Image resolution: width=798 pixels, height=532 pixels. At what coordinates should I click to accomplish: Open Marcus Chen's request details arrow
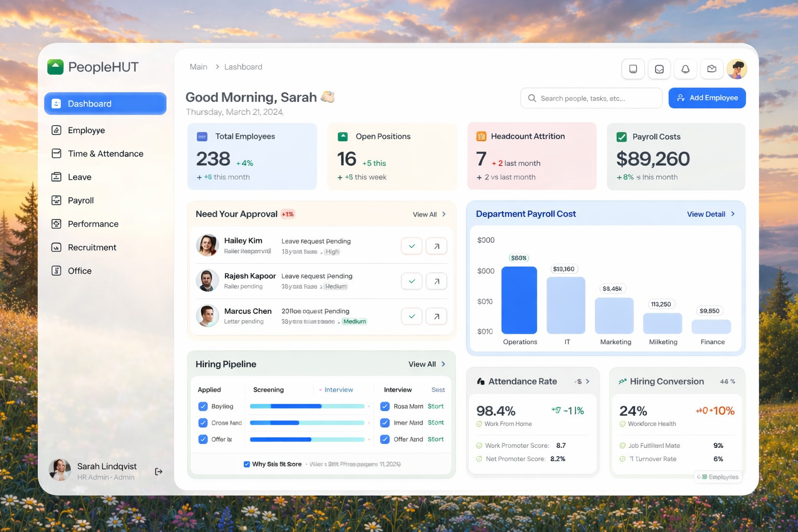point(436,316)
